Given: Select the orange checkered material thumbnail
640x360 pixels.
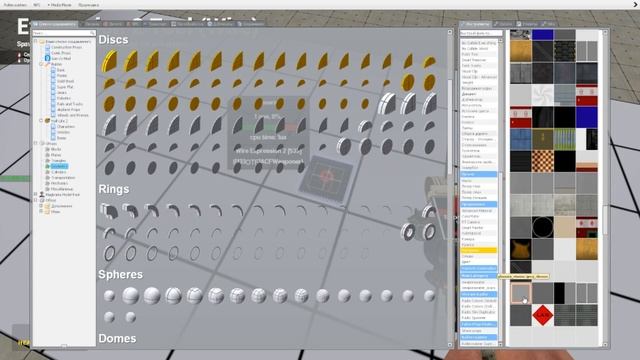Looking at the screenshot, I should [x=543, y=161].
